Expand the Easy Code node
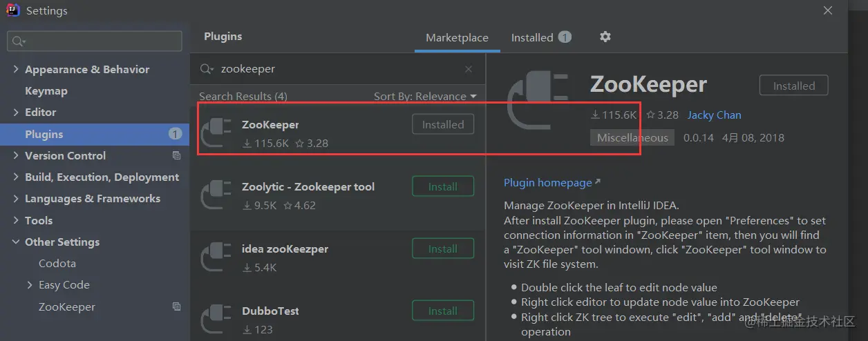 pyautogui.click(x=30, y=284)
